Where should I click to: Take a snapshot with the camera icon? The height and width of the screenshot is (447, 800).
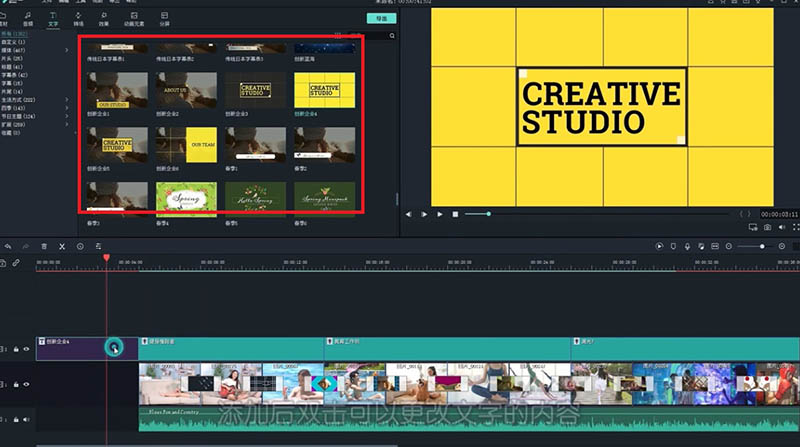pyautogui.click(x=766, y=229)
